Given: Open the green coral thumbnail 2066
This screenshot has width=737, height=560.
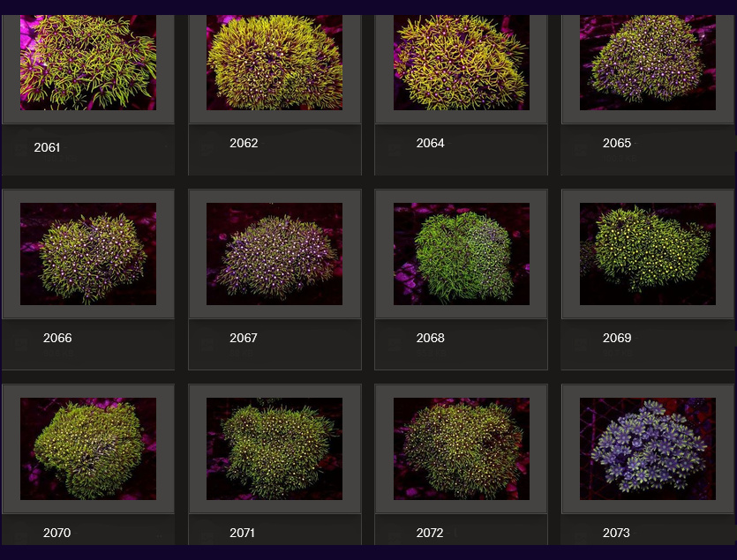Looking at the screenshot, I should 88,254.
